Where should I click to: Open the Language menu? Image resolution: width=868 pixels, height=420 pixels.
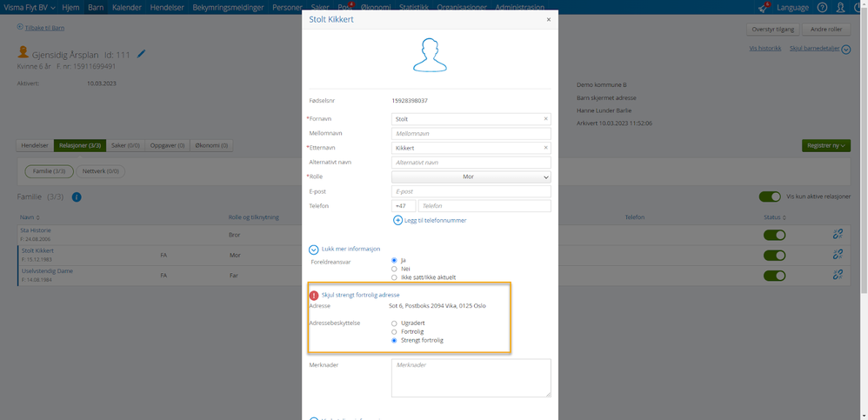tap(792, 7)
